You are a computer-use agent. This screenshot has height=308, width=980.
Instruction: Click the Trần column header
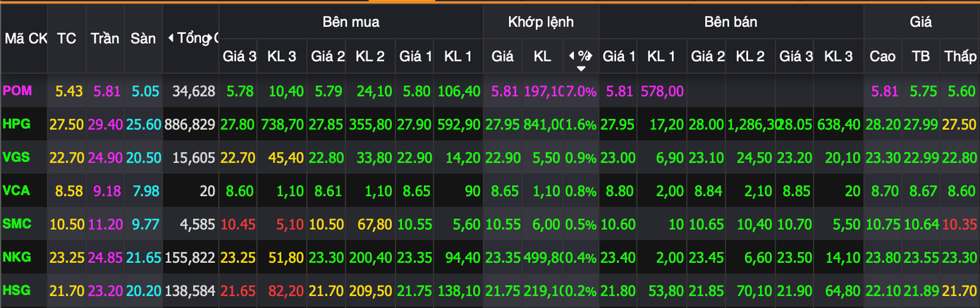coord(105,39)
